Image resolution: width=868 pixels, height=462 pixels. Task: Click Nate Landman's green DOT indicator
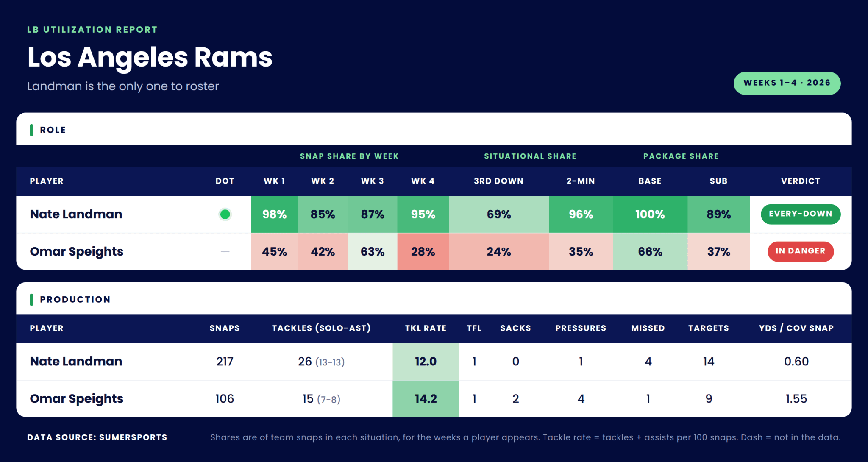click(225, 214)
